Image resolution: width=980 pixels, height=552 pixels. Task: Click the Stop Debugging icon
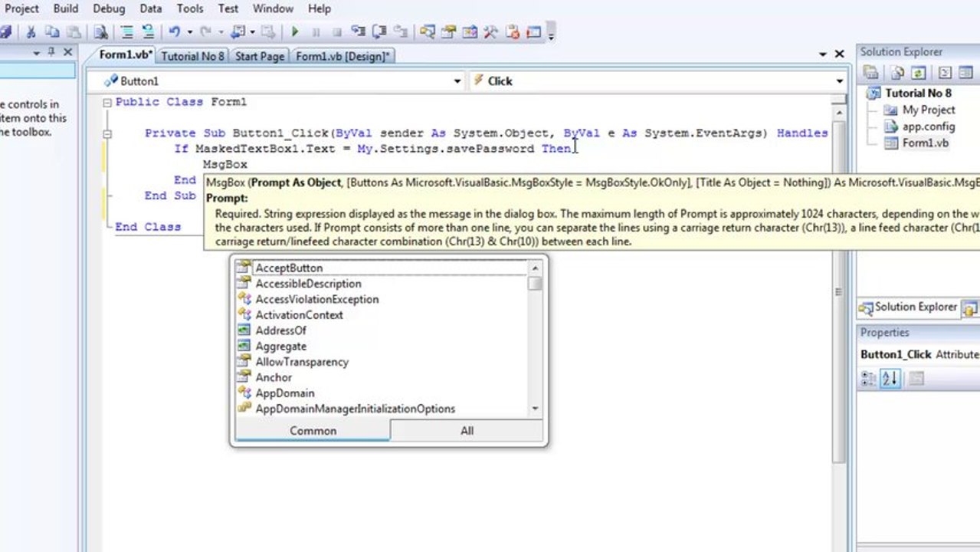(x=337, y=32)
